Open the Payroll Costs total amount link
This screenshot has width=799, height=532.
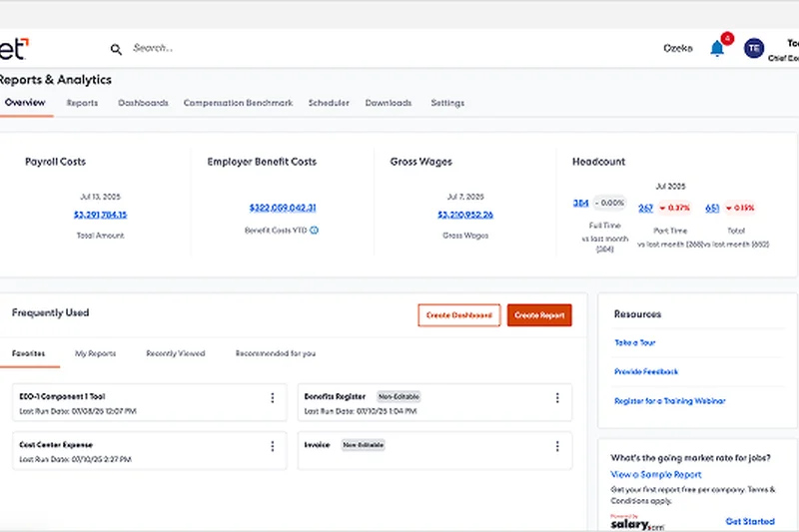[x=100, y=215]
